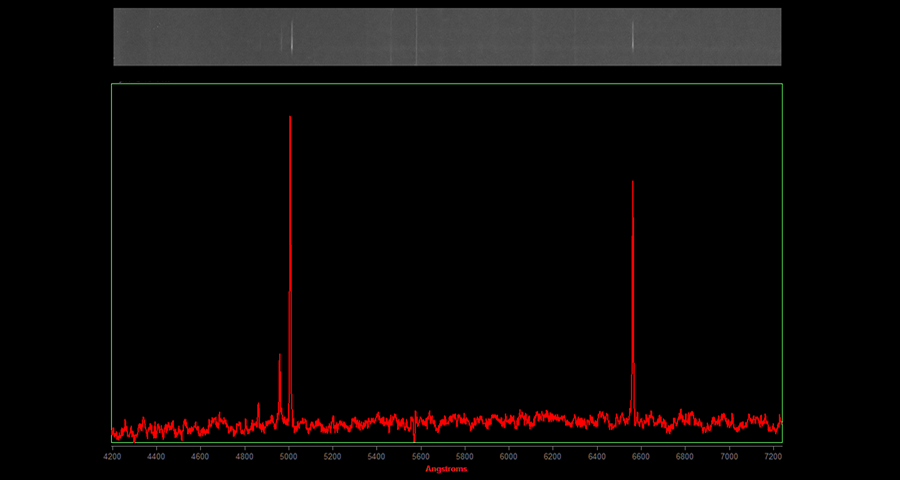Click the 4400 wavelength tick label

(156, 456)
